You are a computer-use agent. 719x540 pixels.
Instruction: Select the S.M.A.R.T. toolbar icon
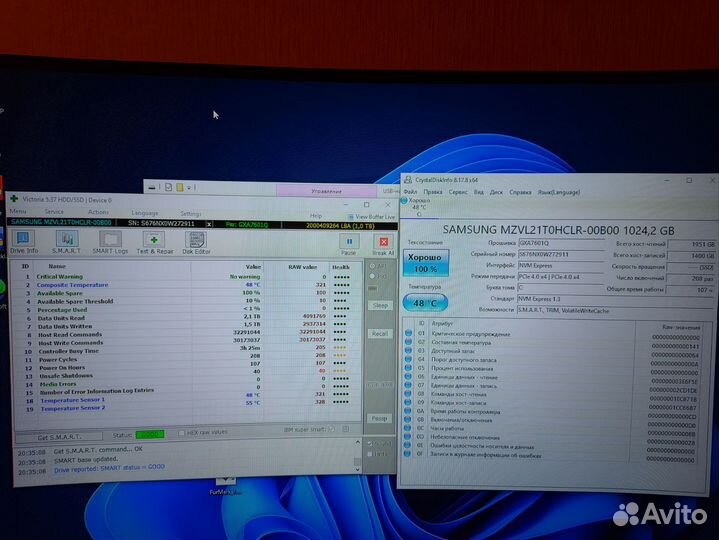click(66, 242)
